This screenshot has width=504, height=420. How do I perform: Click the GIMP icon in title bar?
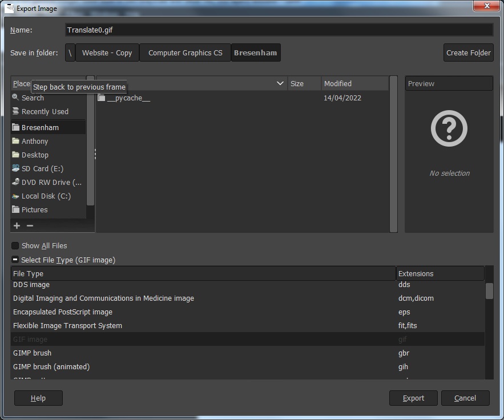(x=10, y=8)
